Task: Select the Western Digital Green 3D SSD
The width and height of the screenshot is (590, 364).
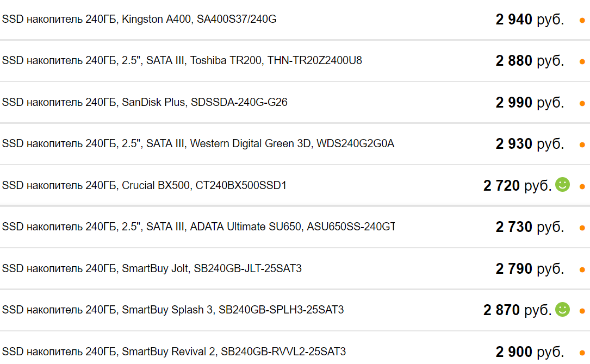Action: (198, 143)
